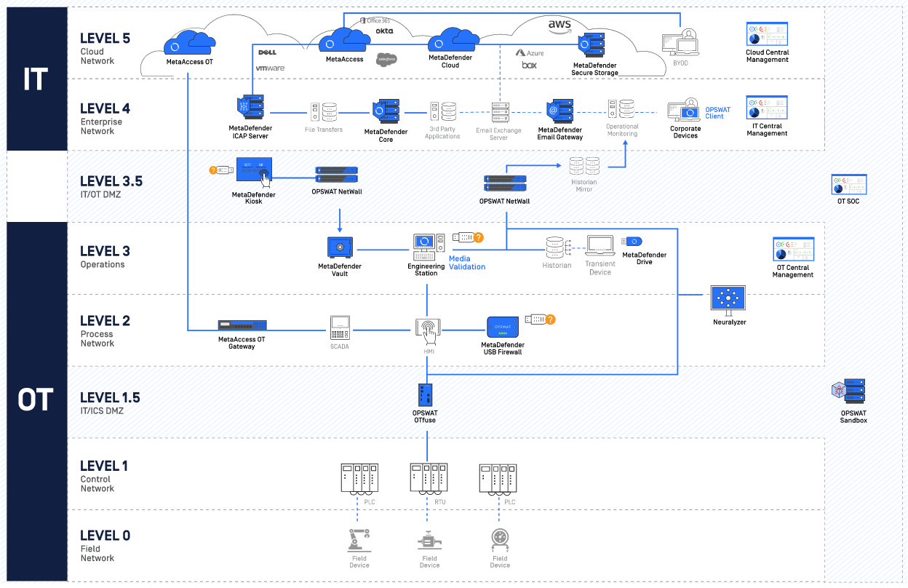Screen dimensions: 908x588
Task: Click the OPSWAT Sandbox icon
Action: (x=850, y=392)
